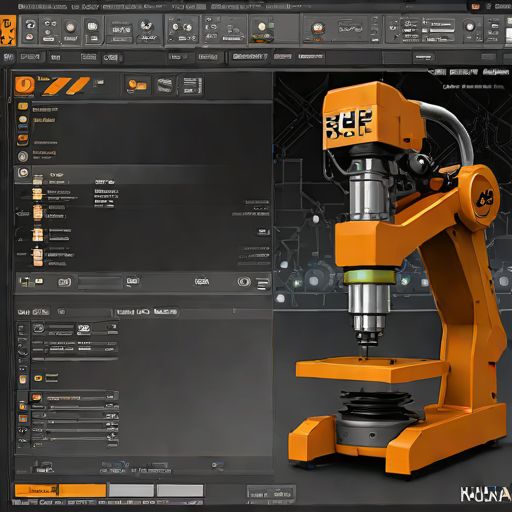Click the large orange circular icon heading left panel
Viewport: 512px width, 512px height.
click(x=24, y=85)
